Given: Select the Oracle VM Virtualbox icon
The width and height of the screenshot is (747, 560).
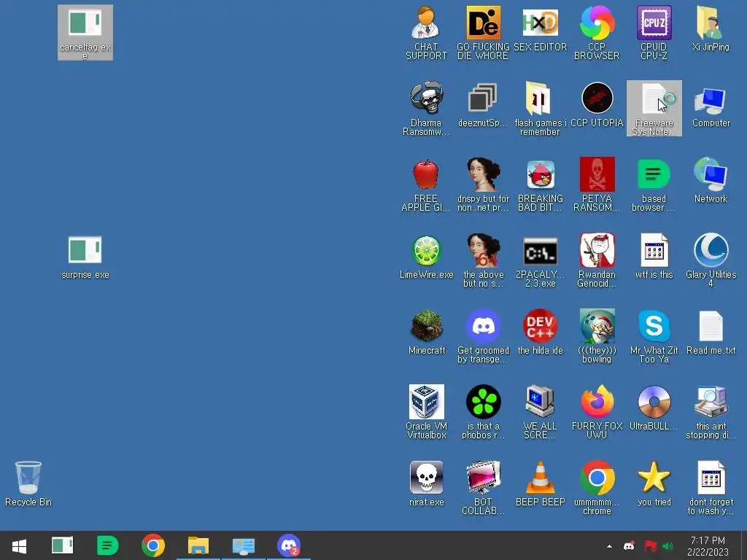Looking at the screenshot, I should [x=426, y=411].
